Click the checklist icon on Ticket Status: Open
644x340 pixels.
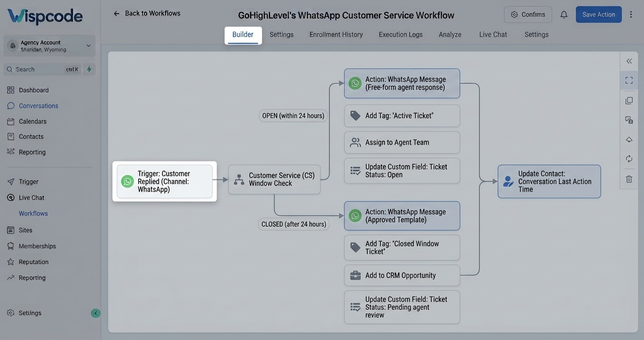(355, 171)
